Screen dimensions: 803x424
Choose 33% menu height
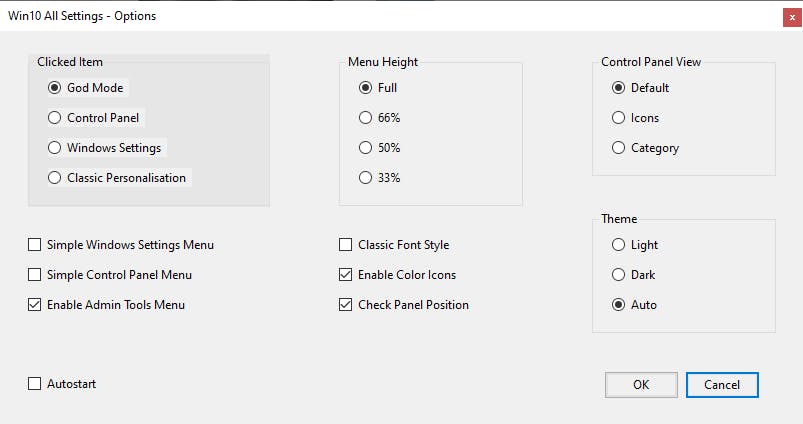pos(366,178)
